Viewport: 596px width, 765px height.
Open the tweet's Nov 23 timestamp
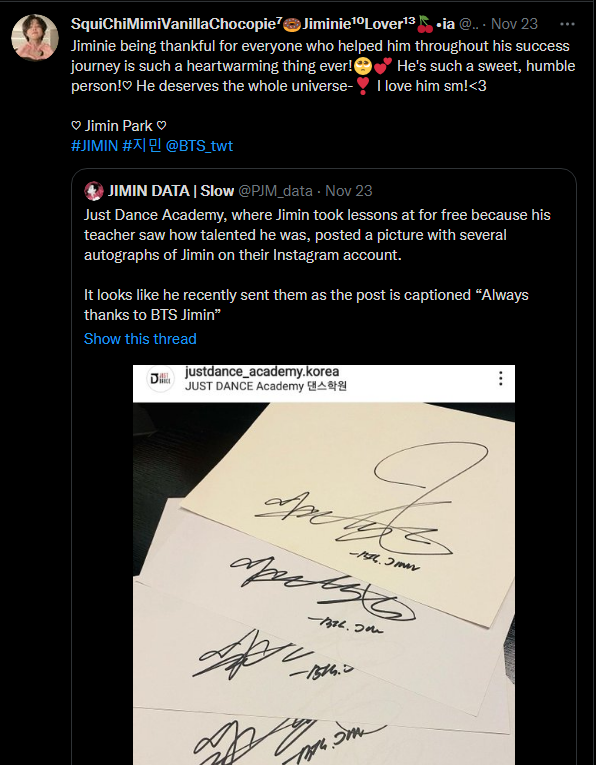514,24
